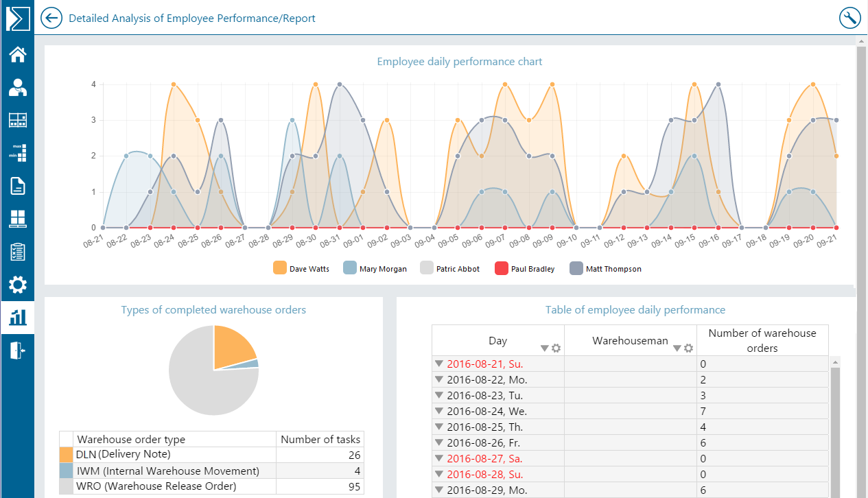Open the wrench settings tool

tap(849, 18)
